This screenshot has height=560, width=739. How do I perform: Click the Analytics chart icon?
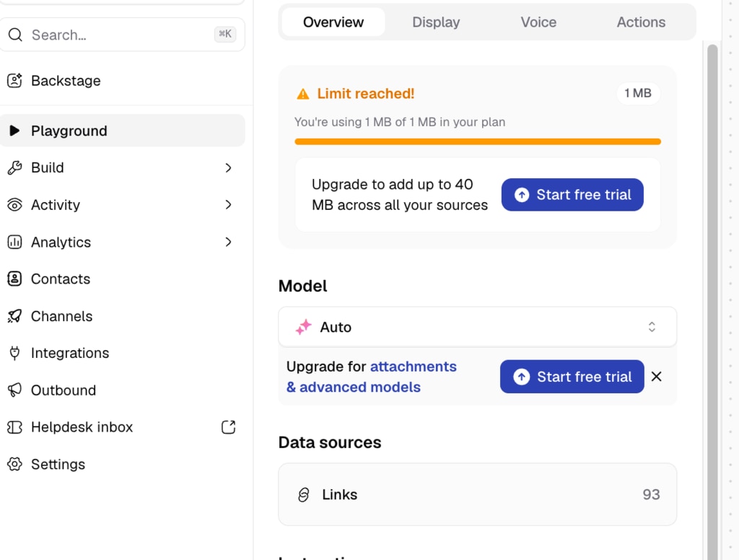click(x=14, y=242)
